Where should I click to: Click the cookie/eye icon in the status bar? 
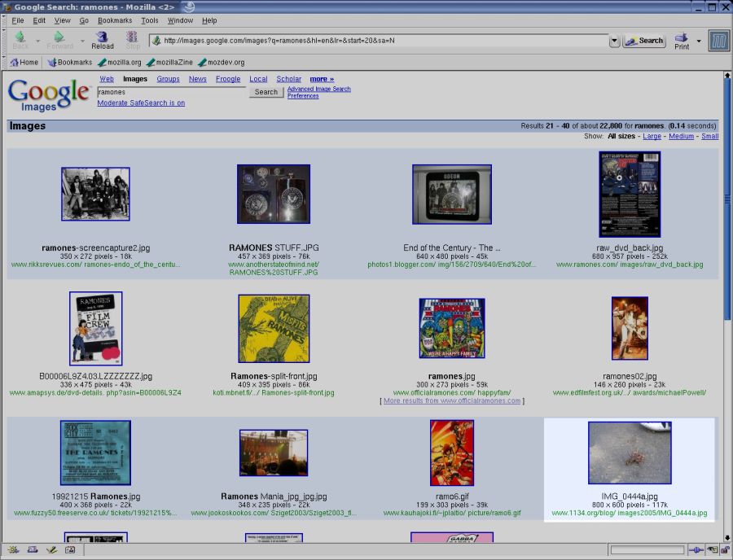[713, 549]
